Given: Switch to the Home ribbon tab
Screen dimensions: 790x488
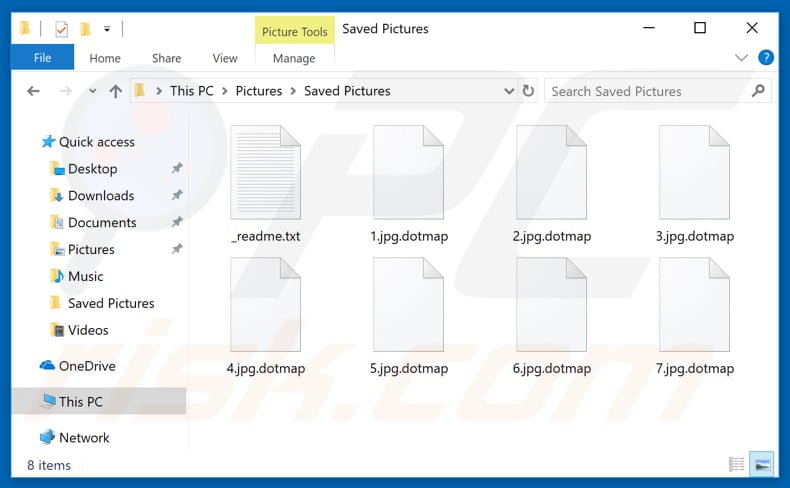Looking at the screenshot, I should click(x=105, y=58).
